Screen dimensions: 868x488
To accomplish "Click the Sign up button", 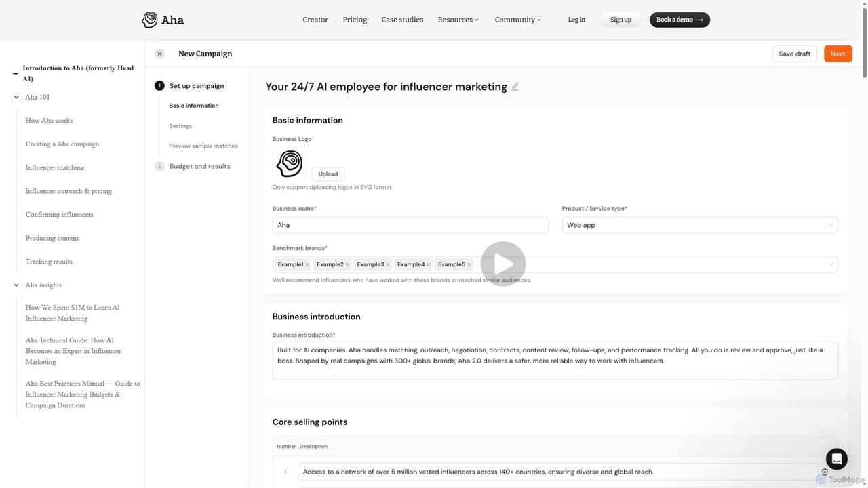I will 620,20.
